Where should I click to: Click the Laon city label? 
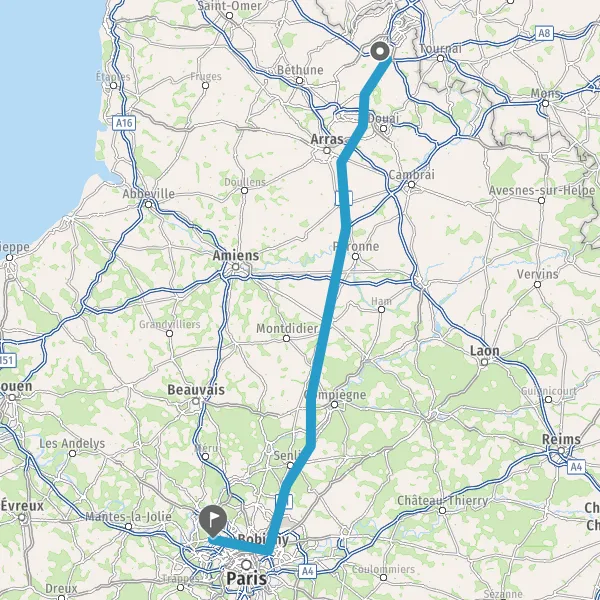[484, 351]
